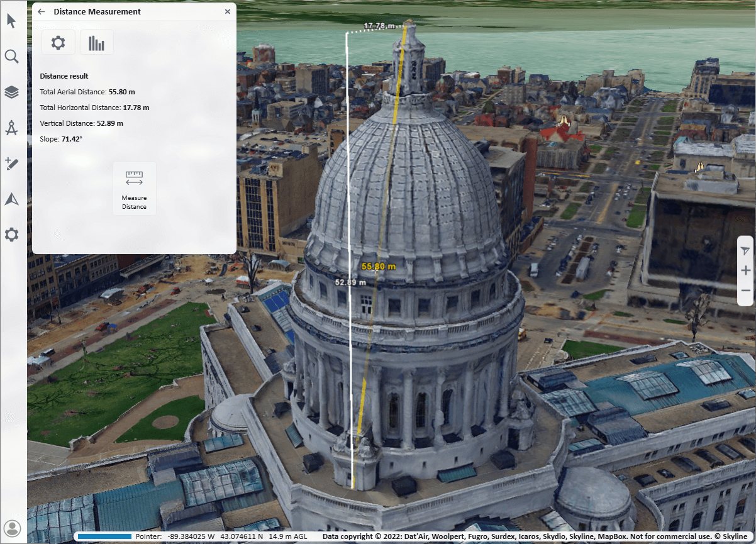Image resolution: width=756 pixels, height=544 pixels.
Task: Open the user profile icon
Action: [x=11, y=528]
